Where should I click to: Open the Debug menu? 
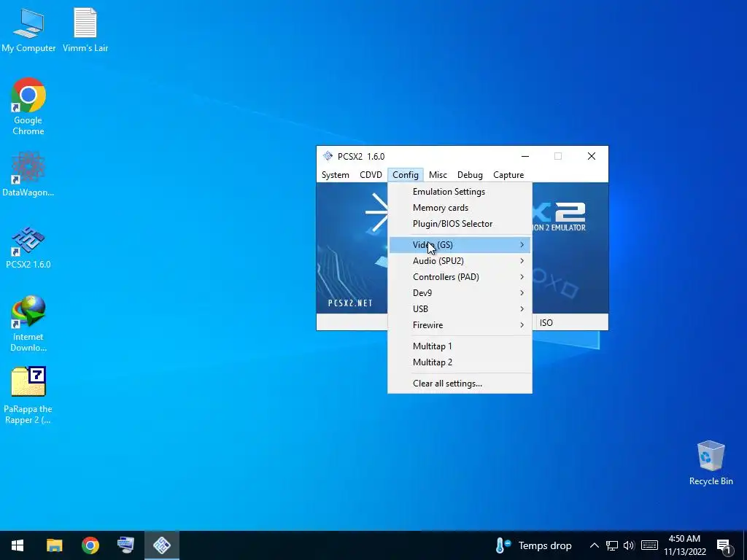pos(470,175)
